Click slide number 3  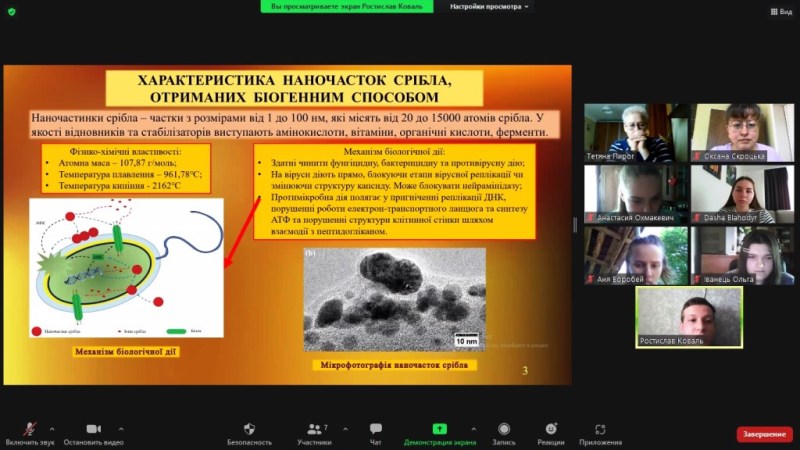coord(525,371)
